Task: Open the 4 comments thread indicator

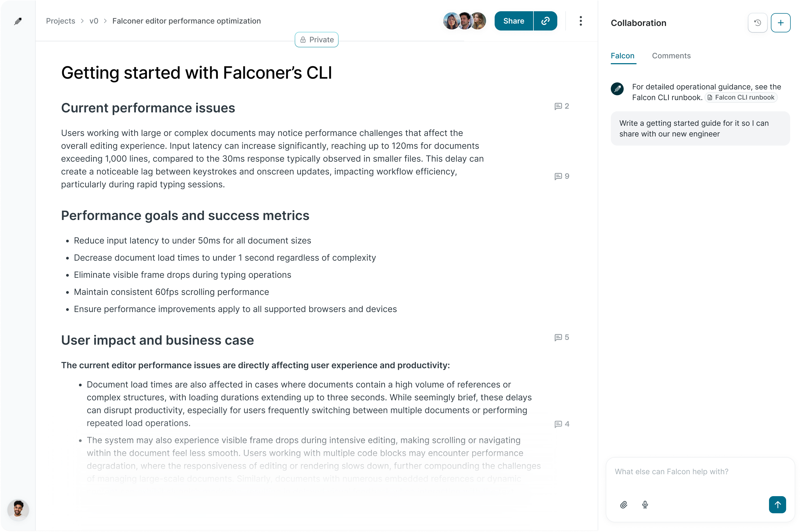Action: click(x=562, y=424)
